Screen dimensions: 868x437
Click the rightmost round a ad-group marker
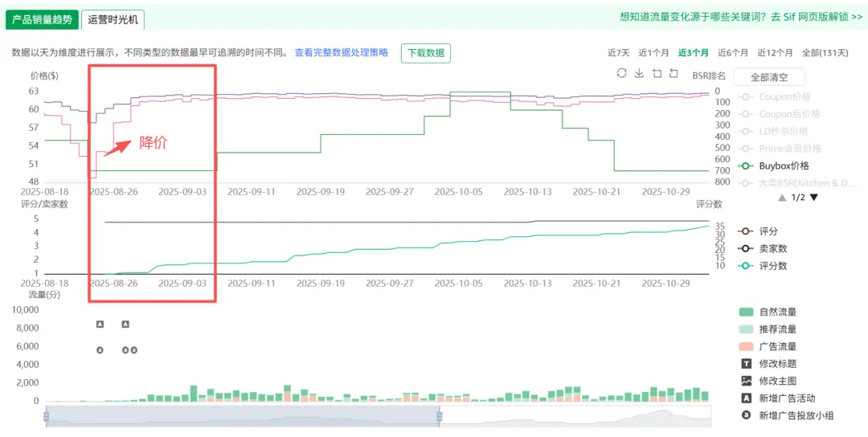[134, 349]
